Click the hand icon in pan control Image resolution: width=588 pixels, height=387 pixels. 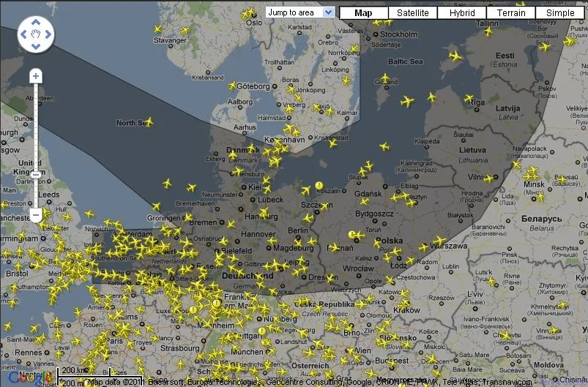(x=35, y=34)
